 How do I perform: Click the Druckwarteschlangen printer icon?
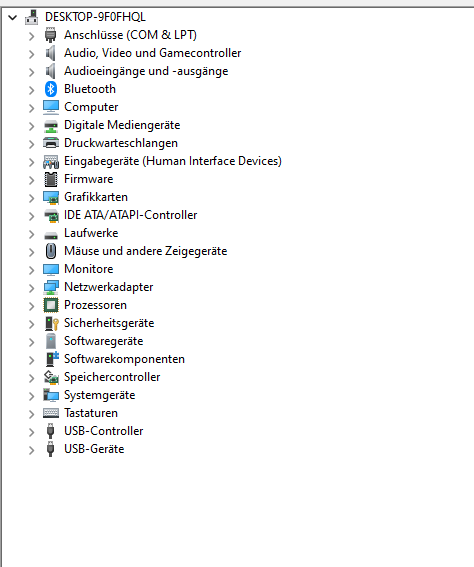[51, 143]
